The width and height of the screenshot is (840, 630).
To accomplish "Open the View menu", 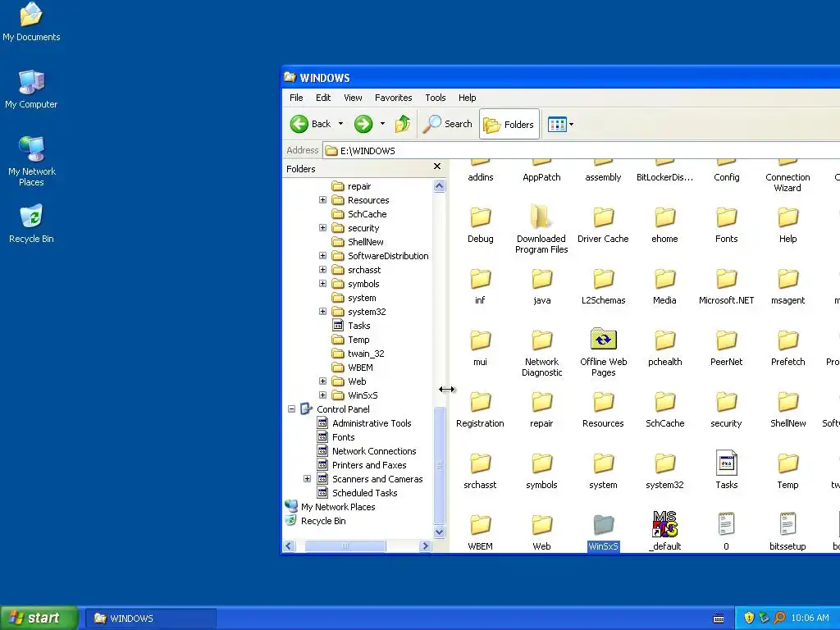I will click(353, 98).
